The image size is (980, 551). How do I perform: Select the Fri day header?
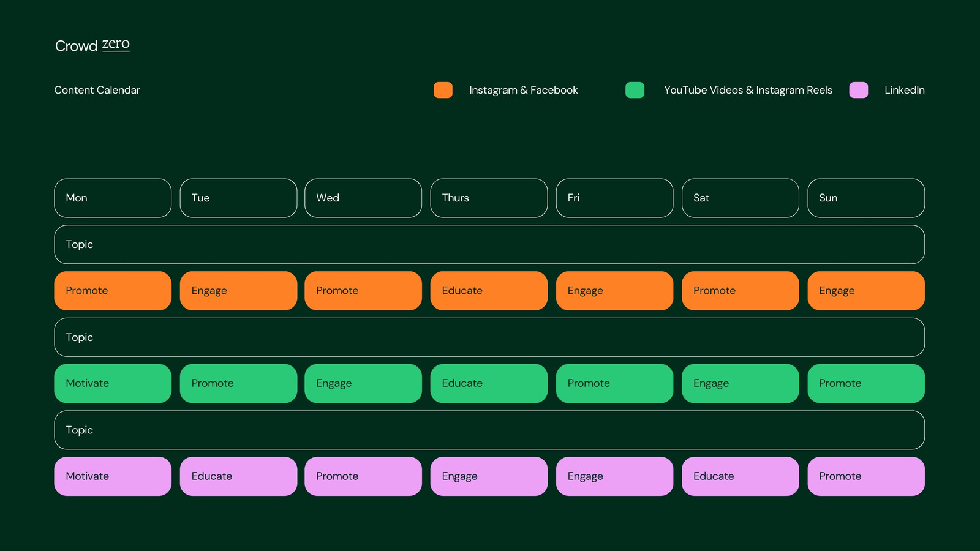(x=614, y=198)
